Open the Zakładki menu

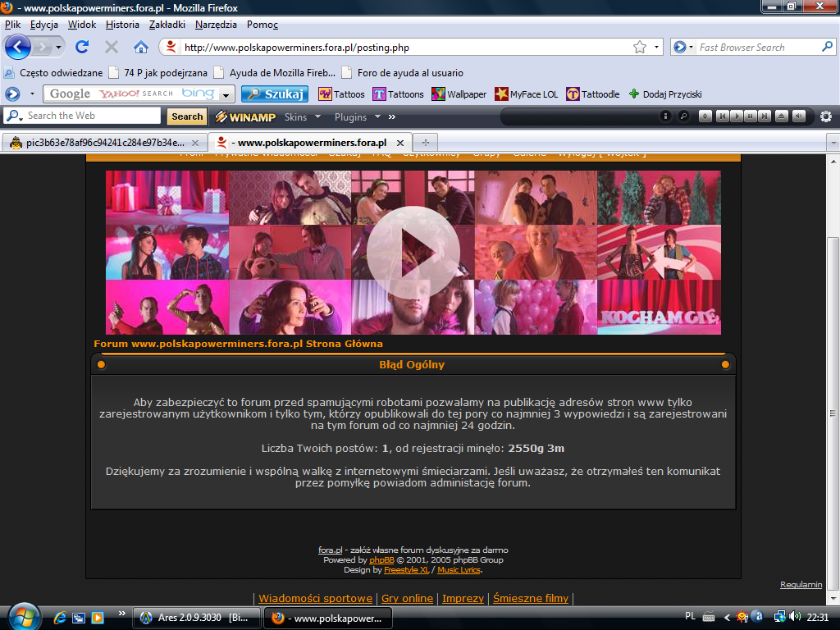tap(168, 24)
